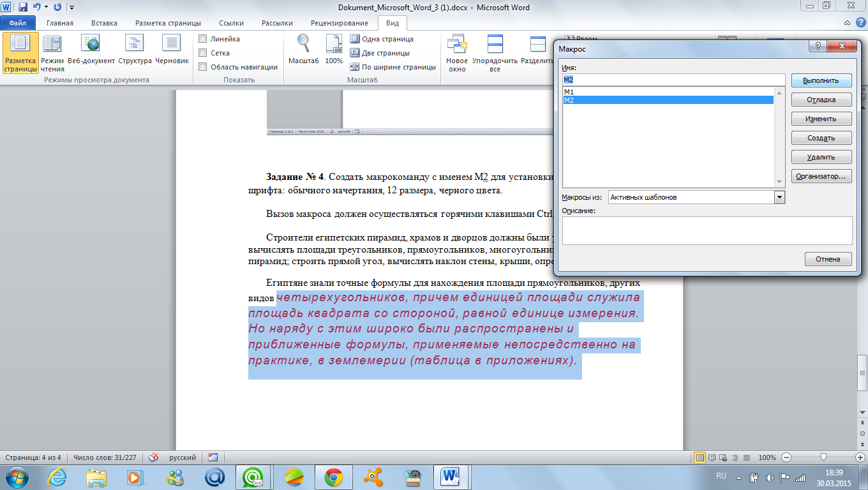Select print layout icon in status bar
Image resolution: width=868 pixels, height=490 pixels.
700,457
